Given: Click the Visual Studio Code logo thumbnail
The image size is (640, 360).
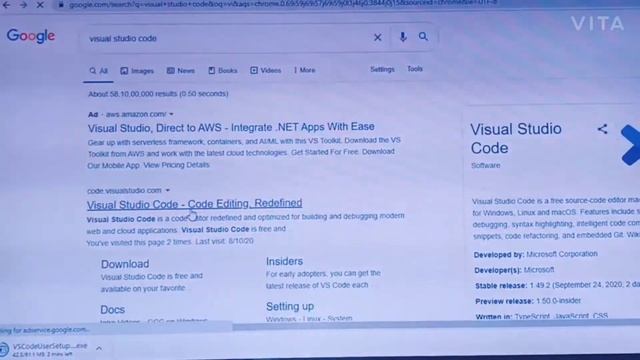Looking at the screenshot, I should tap(630, 145).
